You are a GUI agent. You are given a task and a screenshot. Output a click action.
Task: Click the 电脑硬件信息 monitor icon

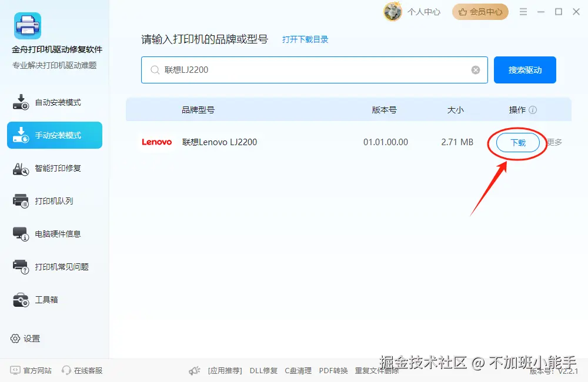click(x=21, y=234)
